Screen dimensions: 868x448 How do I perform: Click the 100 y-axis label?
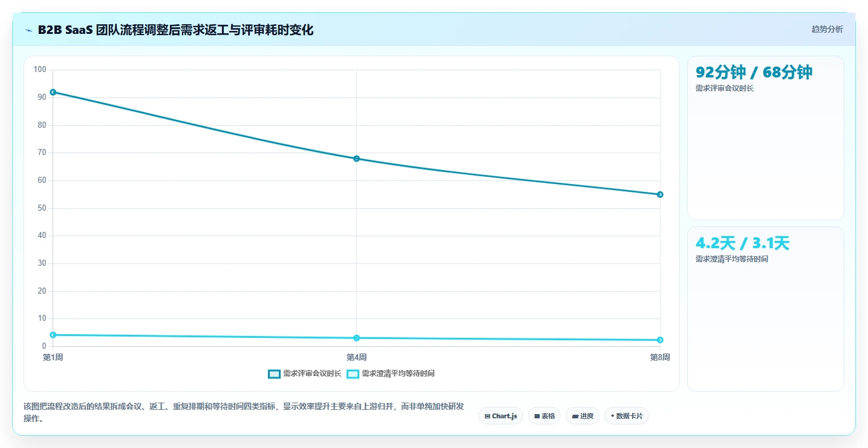(x=40, y=70)
